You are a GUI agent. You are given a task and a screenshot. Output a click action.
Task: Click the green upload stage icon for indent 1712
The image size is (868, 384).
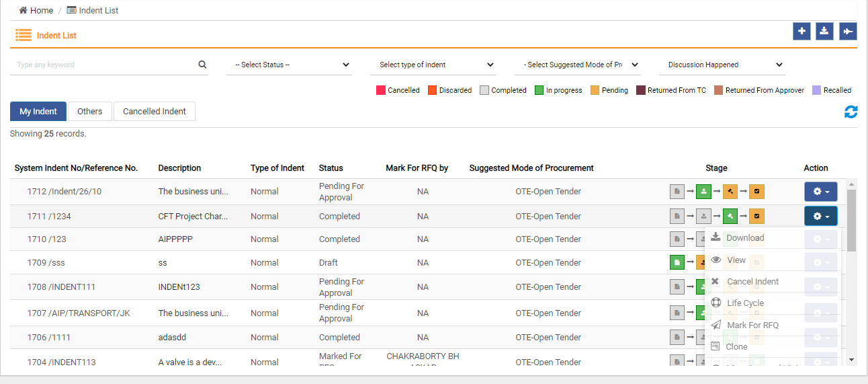click(x=703, y=192)
